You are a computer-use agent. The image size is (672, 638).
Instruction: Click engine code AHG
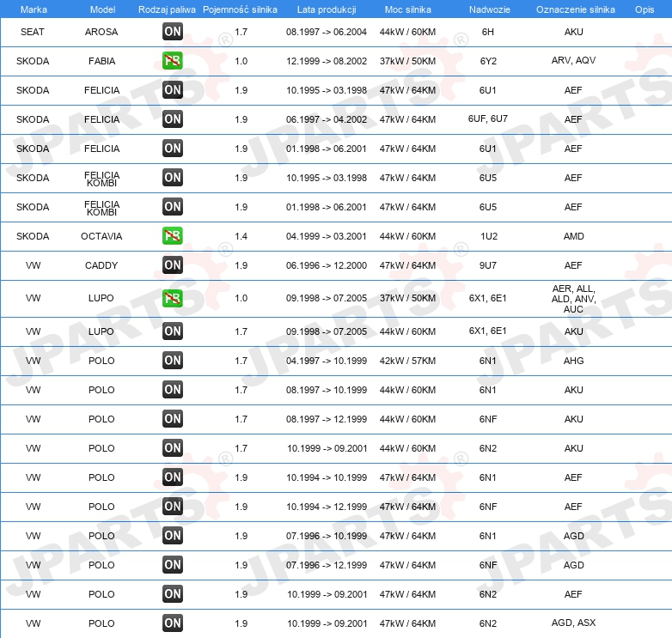[x=573, y=361]
